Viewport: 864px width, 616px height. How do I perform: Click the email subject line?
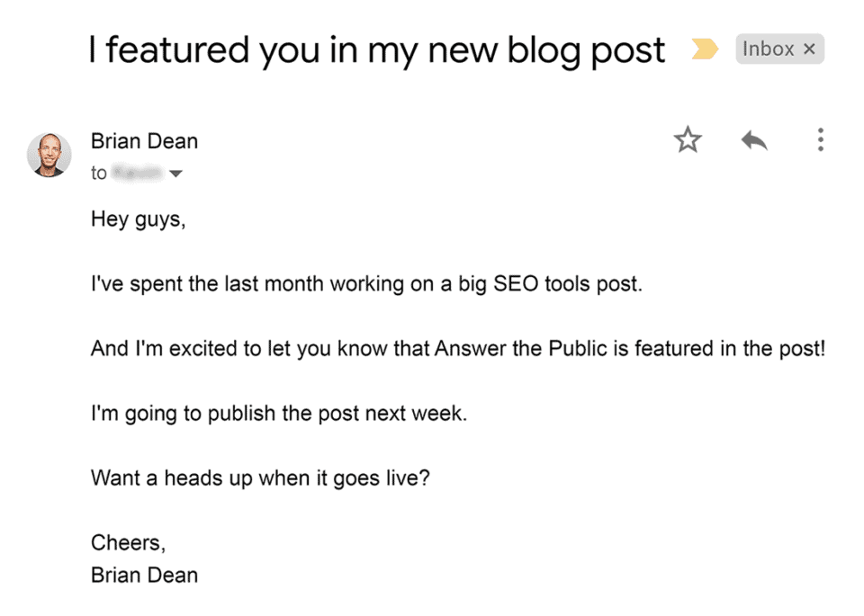point(376,49)
